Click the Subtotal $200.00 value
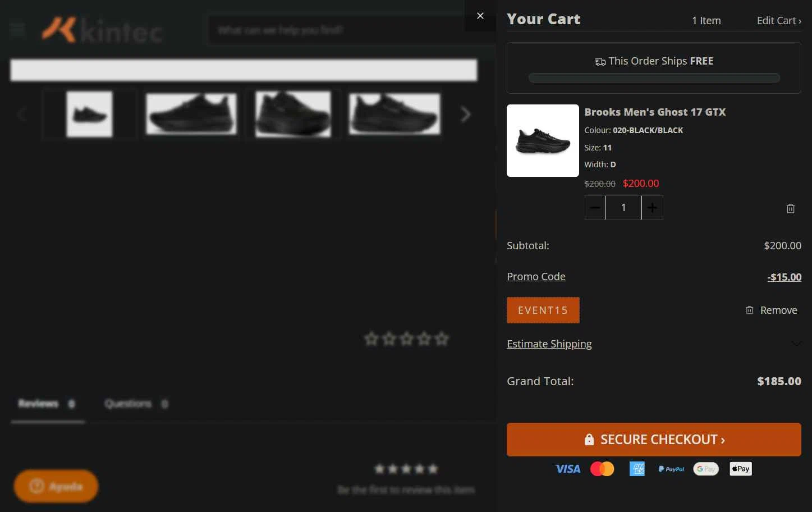 point(782,245)
